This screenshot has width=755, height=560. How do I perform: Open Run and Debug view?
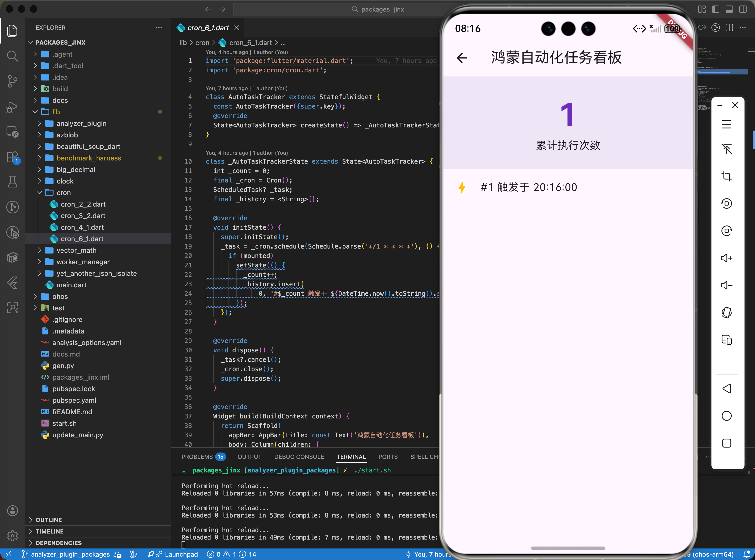coord(13,107)
